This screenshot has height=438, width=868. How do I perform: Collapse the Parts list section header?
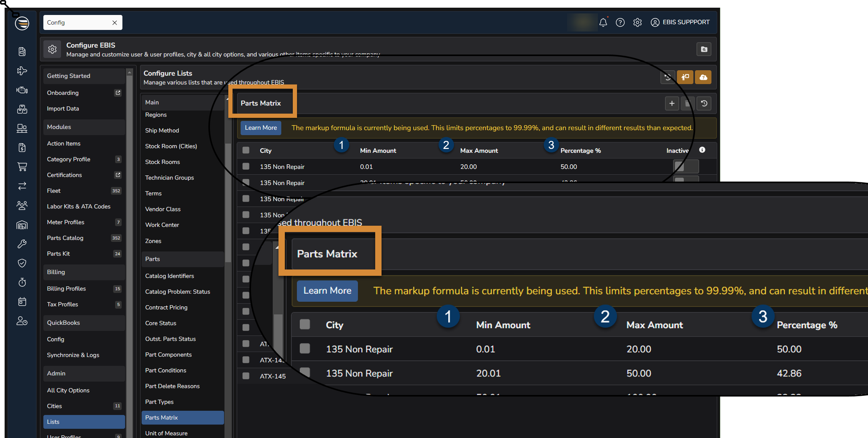tap(182, 259)
